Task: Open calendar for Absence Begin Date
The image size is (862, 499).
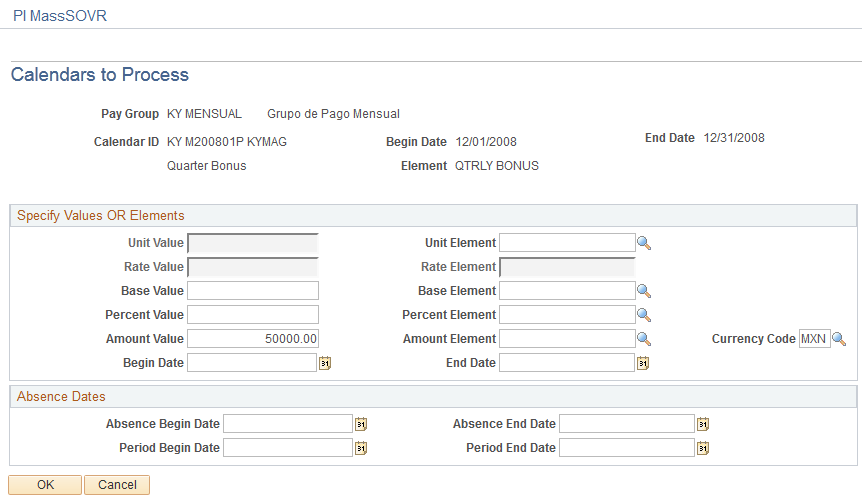Action: pos(361,424)
